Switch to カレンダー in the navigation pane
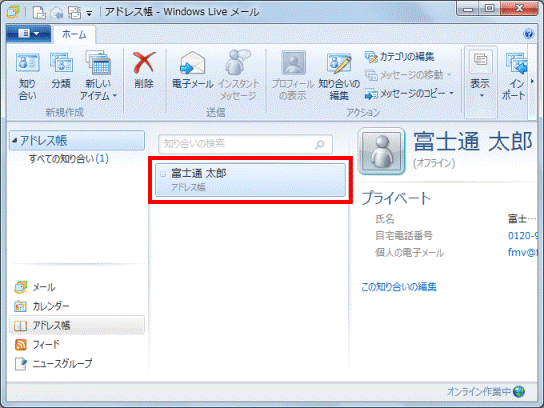 pyautogui.click(x=42, y=306)
